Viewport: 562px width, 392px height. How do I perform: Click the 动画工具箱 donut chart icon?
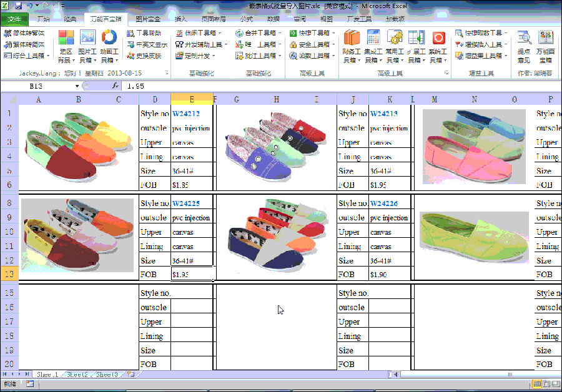[x=109, y=39]
